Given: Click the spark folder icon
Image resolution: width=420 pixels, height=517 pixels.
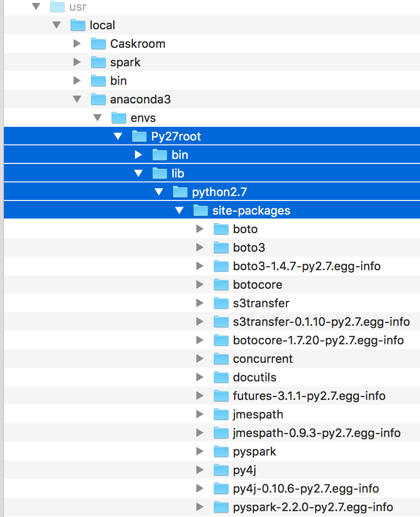Looking at the screenshot, I should (x=98, y=61).
